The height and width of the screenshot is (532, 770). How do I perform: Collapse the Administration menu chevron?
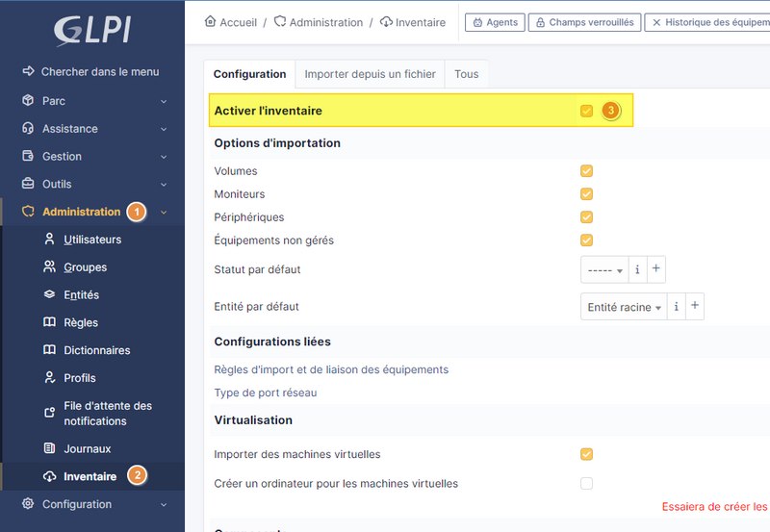[x=164, y=212]
